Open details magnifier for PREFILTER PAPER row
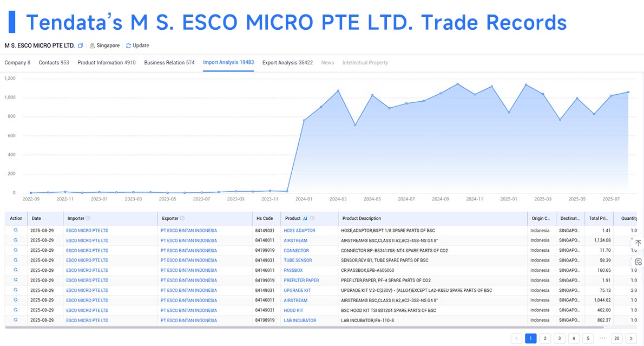 point(16,280)
